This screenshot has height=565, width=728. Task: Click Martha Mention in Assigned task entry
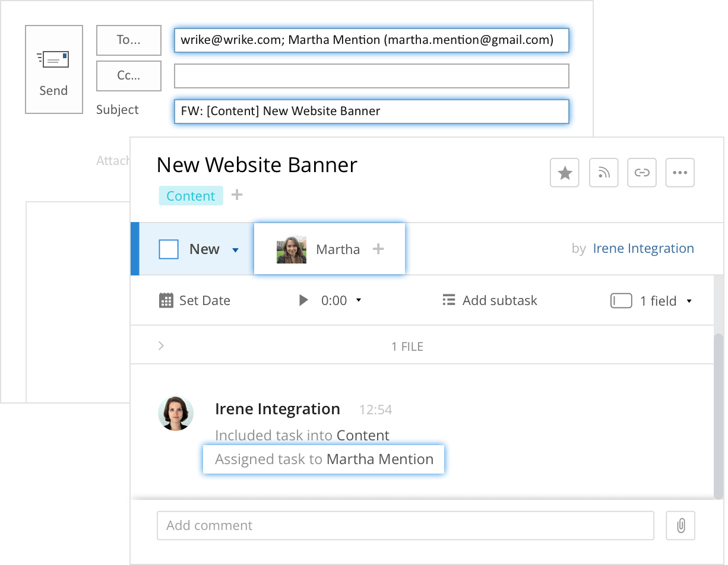pyautogui.click(x=380, y=459)
